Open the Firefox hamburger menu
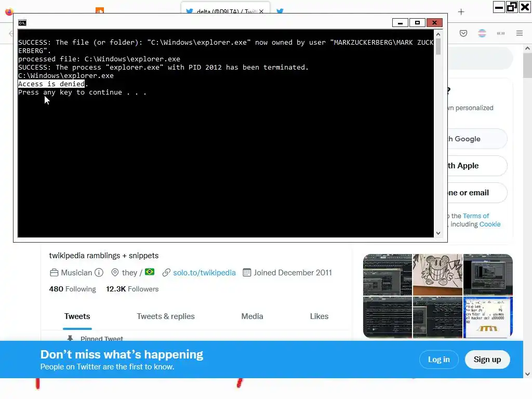Viewport: 532px width, 399px height. 520,33
